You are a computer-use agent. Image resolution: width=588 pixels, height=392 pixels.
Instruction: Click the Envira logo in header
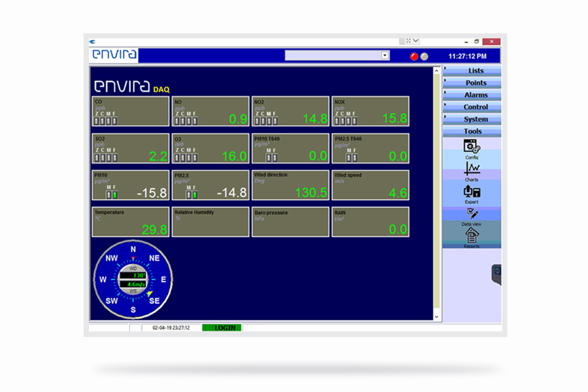(114, 55)
